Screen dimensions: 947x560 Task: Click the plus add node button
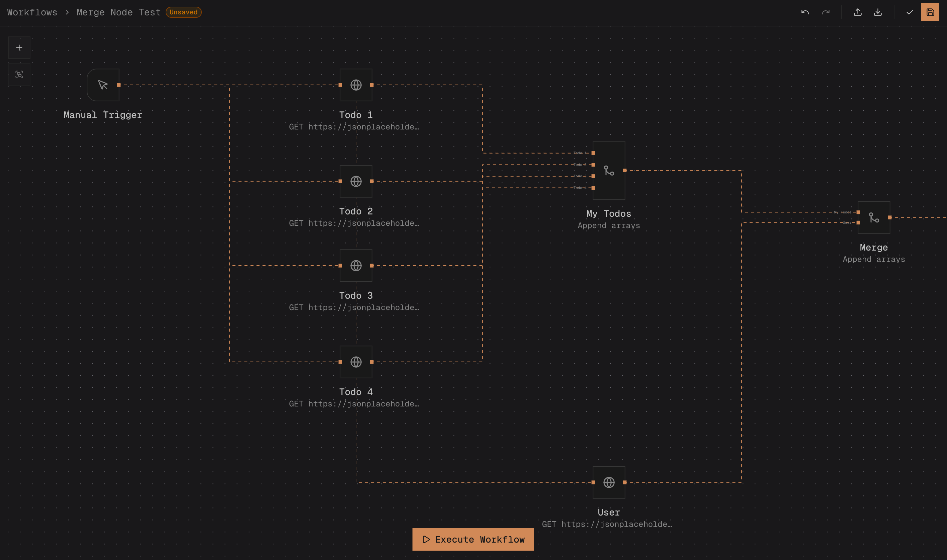tap(19, 48)
